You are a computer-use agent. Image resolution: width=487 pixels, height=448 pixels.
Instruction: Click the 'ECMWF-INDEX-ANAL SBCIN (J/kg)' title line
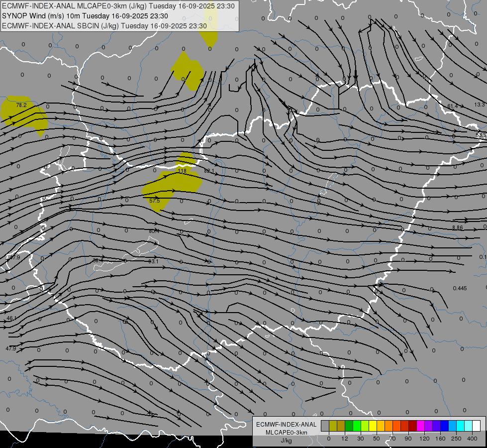pos(104,26)
